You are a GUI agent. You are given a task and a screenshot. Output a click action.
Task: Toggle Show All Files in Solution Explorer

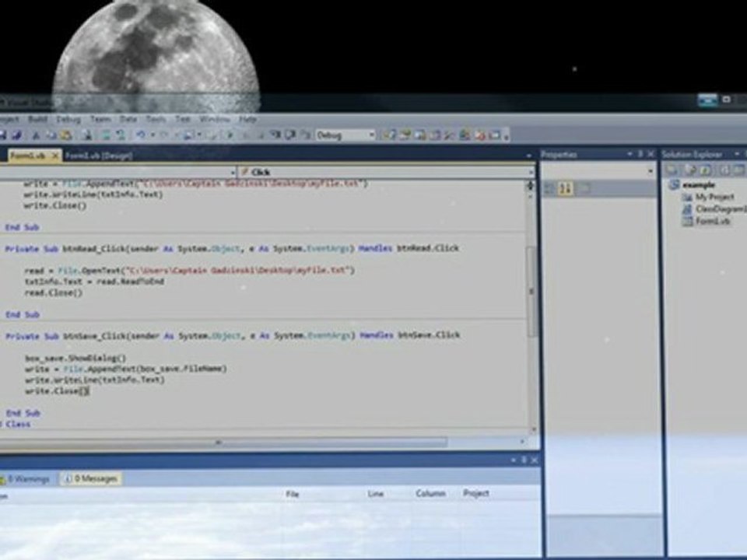click(x=690, y=170)
